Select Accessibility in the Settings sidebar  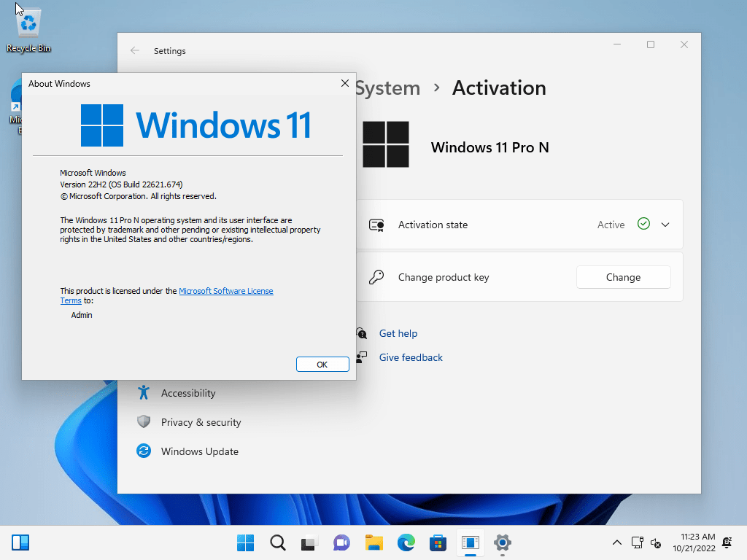(x=188, y=393)
